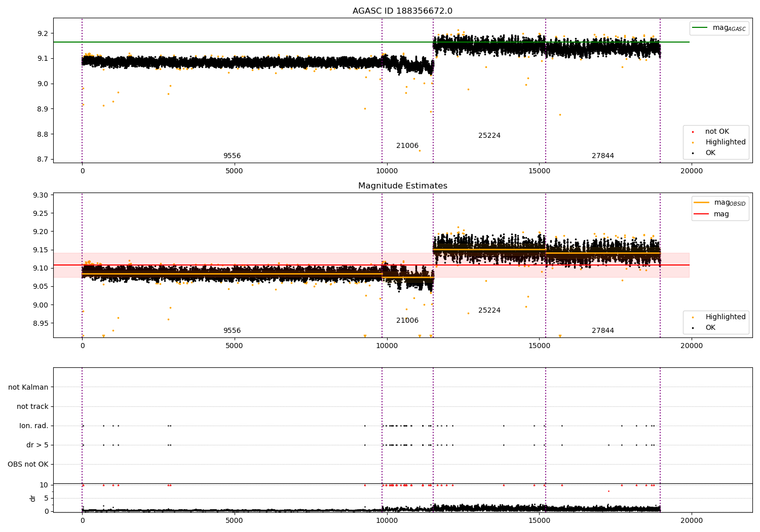Click the 27844 annotation in the top plot
The height and width of the screenshot is (532, 760).
(603, 156)
